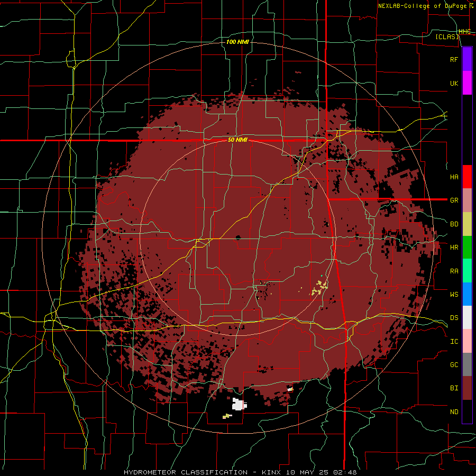The image size is (476, 476).
Task: Click the Hydrometeor Classification KINX timestamp caption
Action: (x=240, y=472)
